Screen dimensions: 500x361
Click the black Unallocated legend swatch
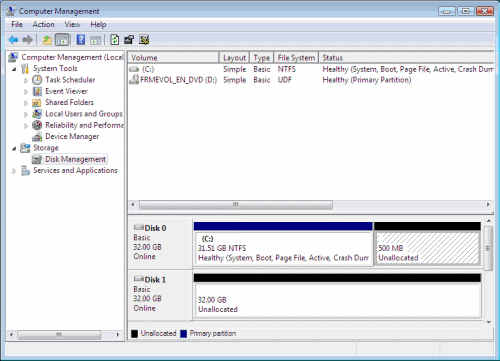coord(134,334)
